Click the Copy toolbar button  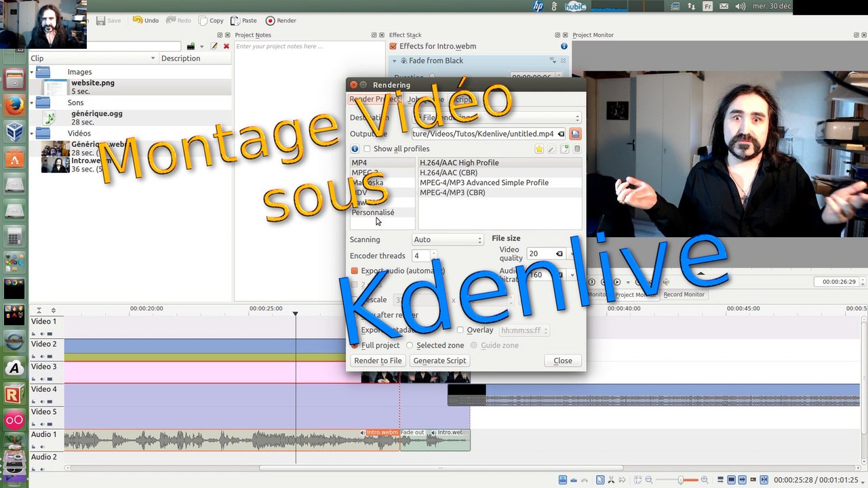click(210, 20)
